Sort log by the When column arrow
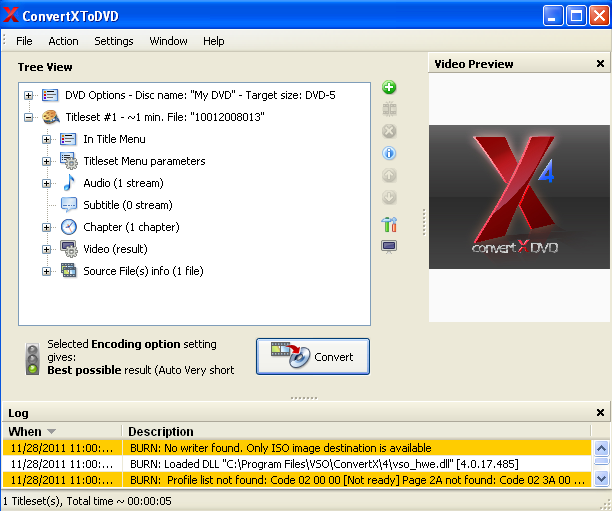Image resolution: width=612 pixels, height=511 pixels. pos(51,431)
